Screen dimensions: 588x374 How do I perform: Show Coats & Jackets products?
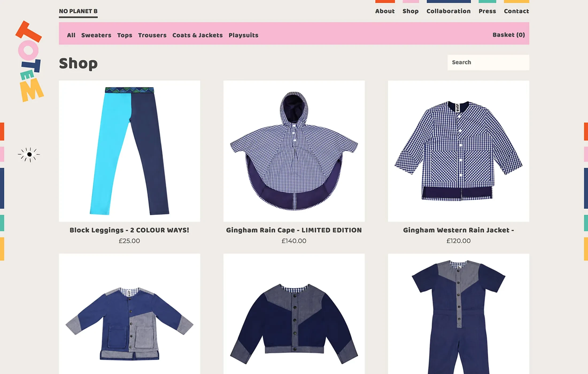(x=197, y=35)
